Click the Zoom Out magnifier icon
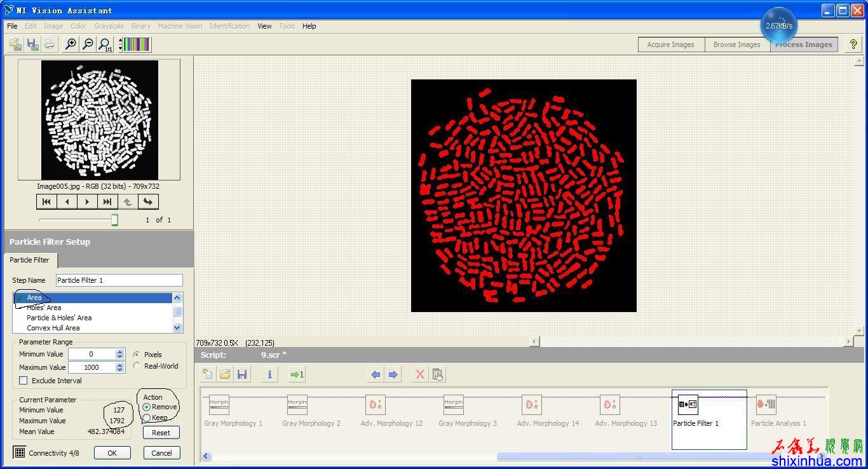 coord(88,44)
